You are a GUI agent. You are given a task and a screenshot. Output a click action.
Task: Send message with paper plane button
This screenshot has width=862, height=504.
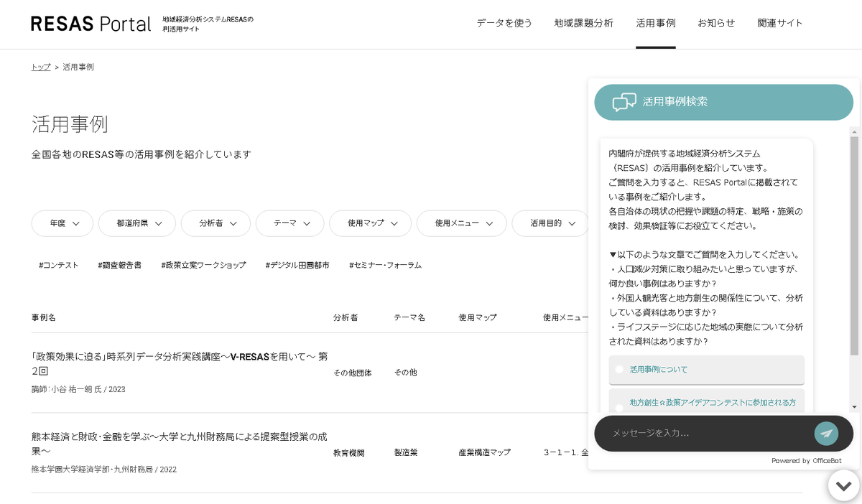coord(826,433)
